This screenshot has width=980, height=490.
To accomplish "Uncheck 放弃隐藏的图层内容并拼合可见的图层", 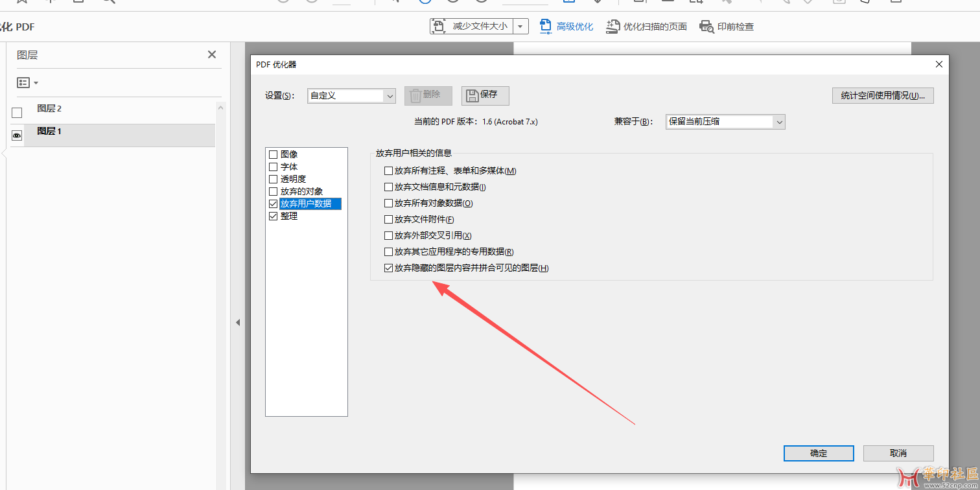I will 388,268.
